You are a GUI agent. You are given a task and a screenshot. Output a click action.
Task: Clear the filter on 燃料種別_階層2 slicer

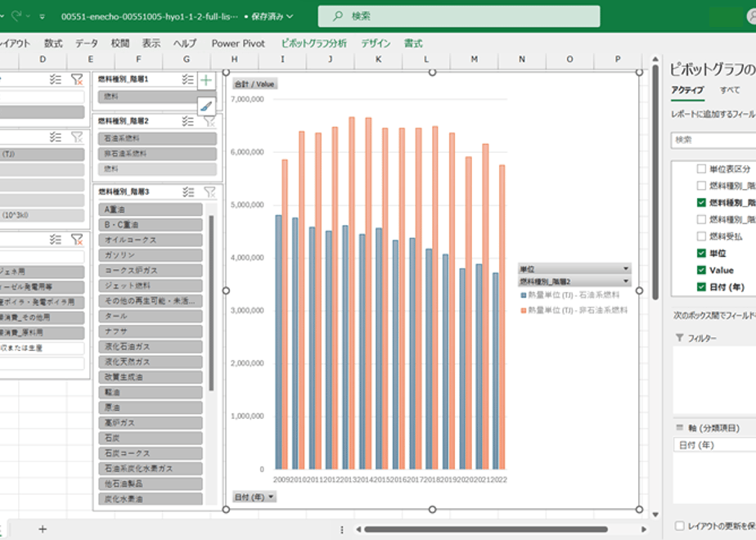(x=209, y=121)
